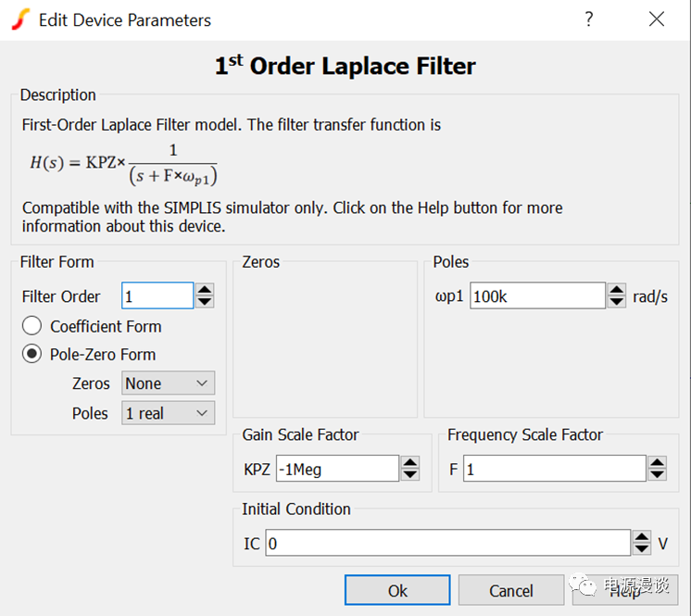Click the KPZ field containing -1Meg
The height and width of the screenshot is (616, 691).
pyautogui.click(x=336, y=470)
